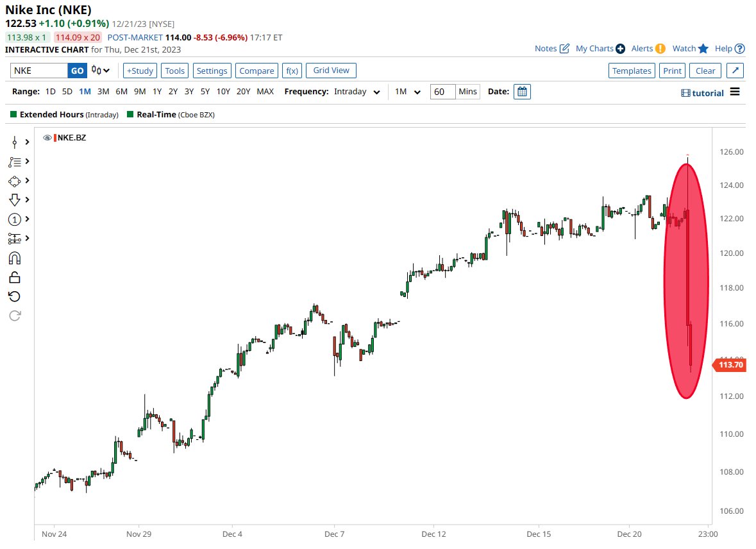The width and height of the screenshot is (756, 549).
Task: Select the MAX range
Action: [x=265, y=92]
